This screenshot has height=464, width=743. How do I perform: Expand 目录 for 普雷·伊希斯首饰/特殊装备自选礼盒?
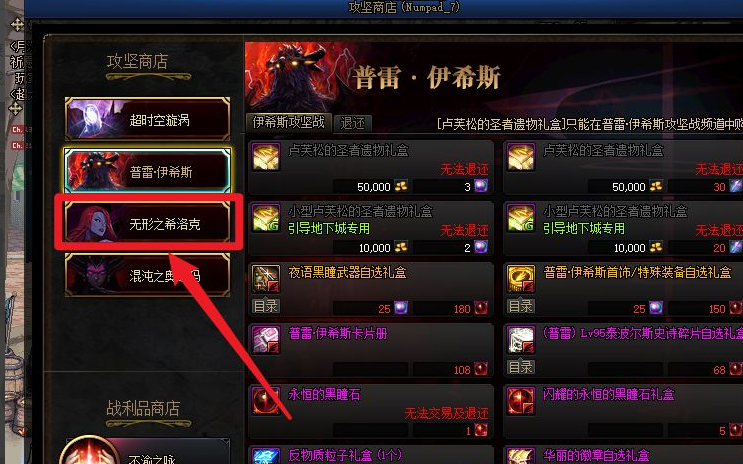click(520, 306)
